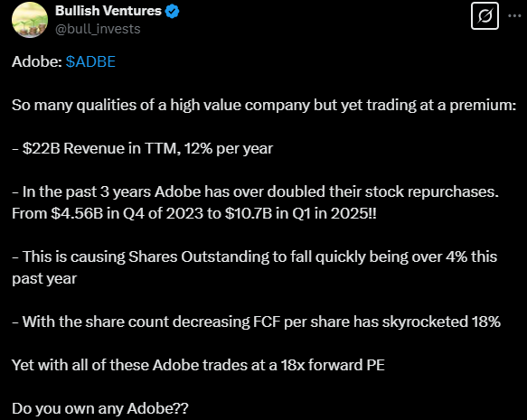Click the word "Adobe:" before the cashtag

(37, 61)
